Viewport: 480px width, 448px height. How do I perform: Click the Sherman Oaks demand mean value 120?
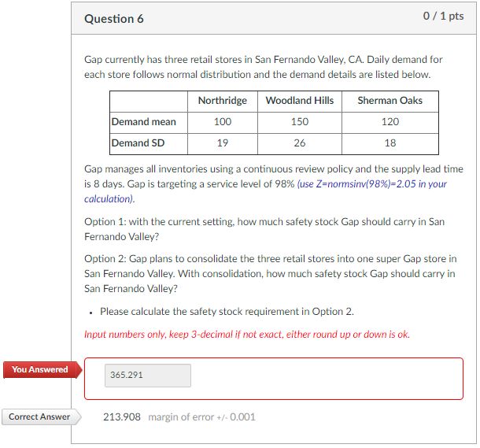coord(390,122)
